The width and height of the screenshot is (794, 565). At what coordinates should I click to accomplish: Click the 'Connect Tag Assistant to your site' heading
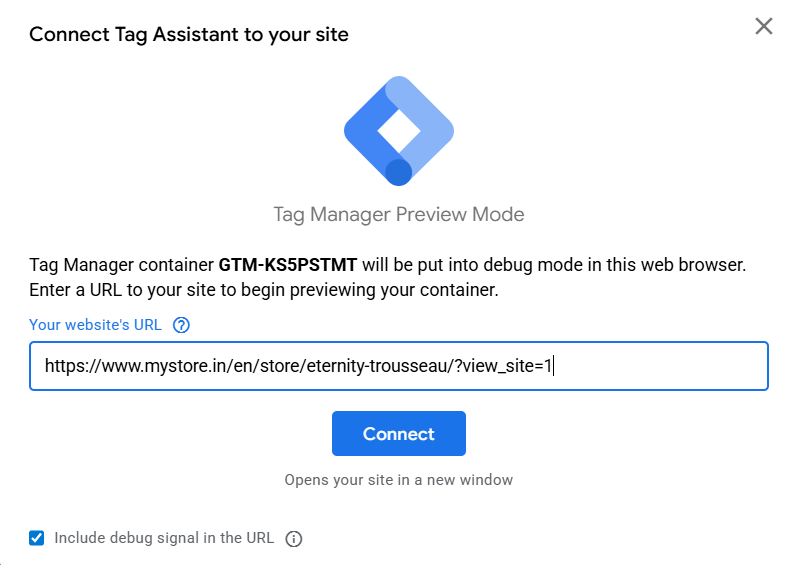[189, 35]
